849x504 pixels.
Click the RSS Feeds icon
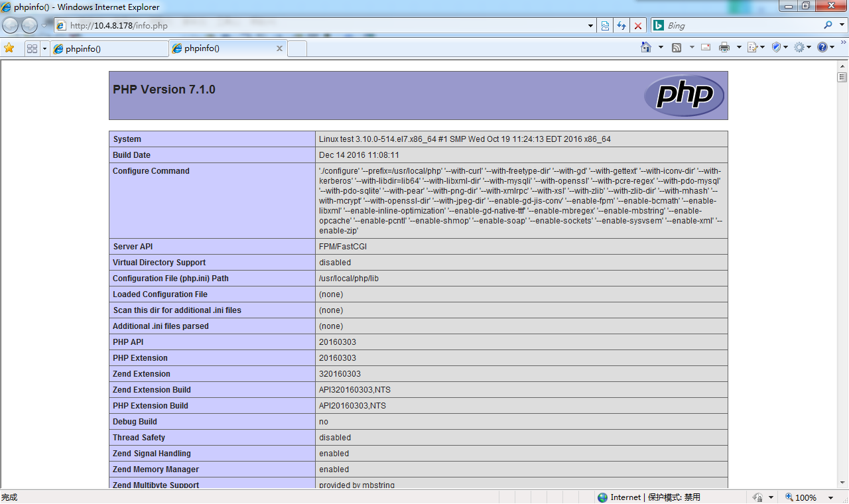click(x=677, y=48)
